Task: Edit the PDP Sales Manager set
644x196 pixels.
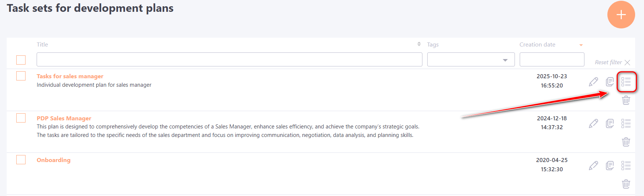Action: (x=593, y=123)
